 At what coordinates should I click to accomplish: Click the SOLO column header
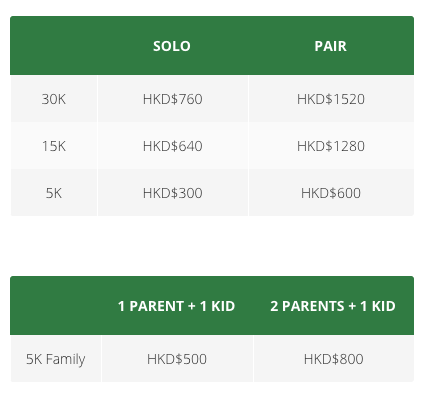pos(172,46)
